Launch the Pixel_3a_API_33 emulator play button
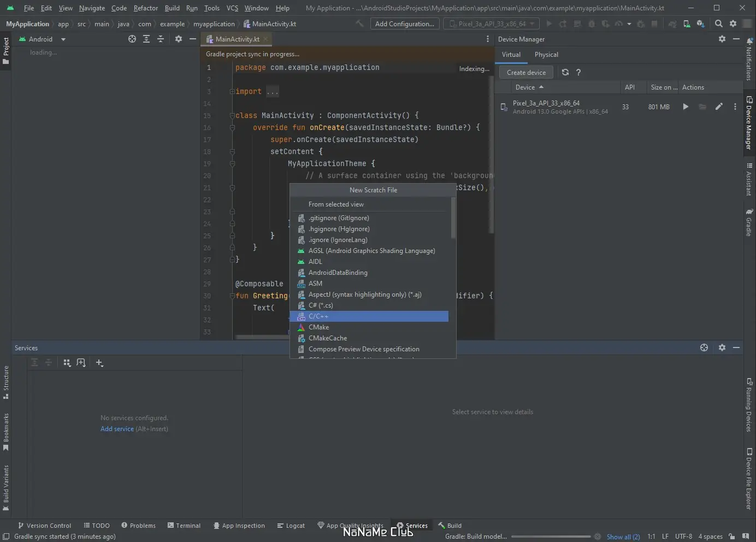The height and width of the screenshot is (542, 756). pyautogui.click(x=686, y=107)
